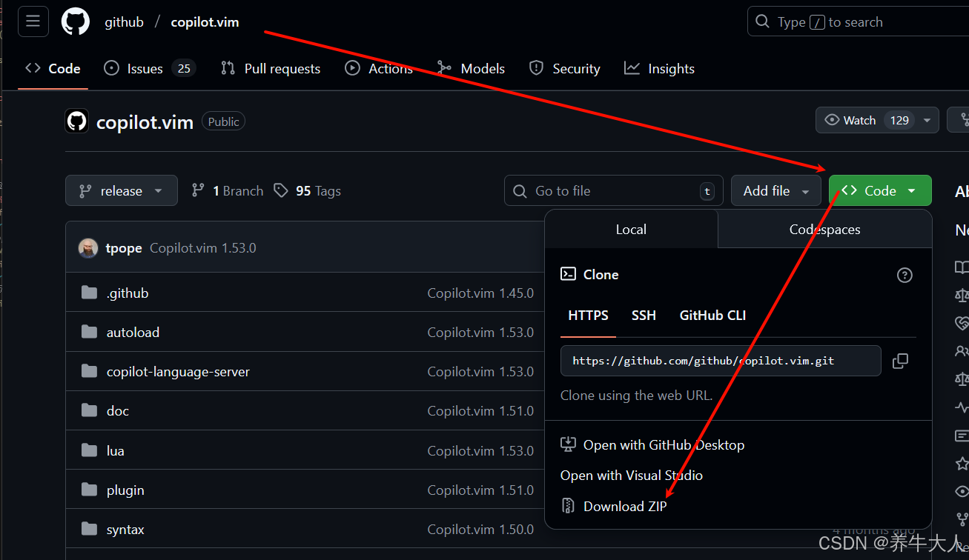969x560 pixels.
Task: Click the lua folder icon
Action: 90,450
